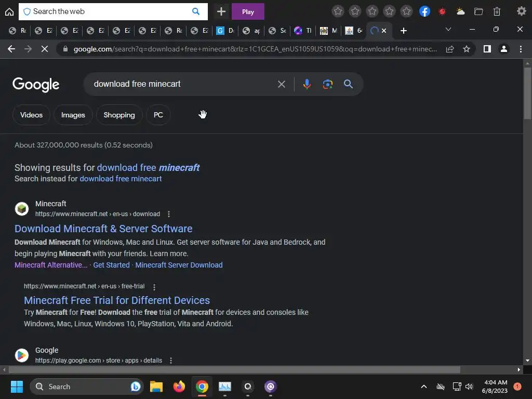Image resolution: width=532 pixels, height=399 pixels.
Task: Switch to the tab labeled 'Se'
Action: [277, 31]
